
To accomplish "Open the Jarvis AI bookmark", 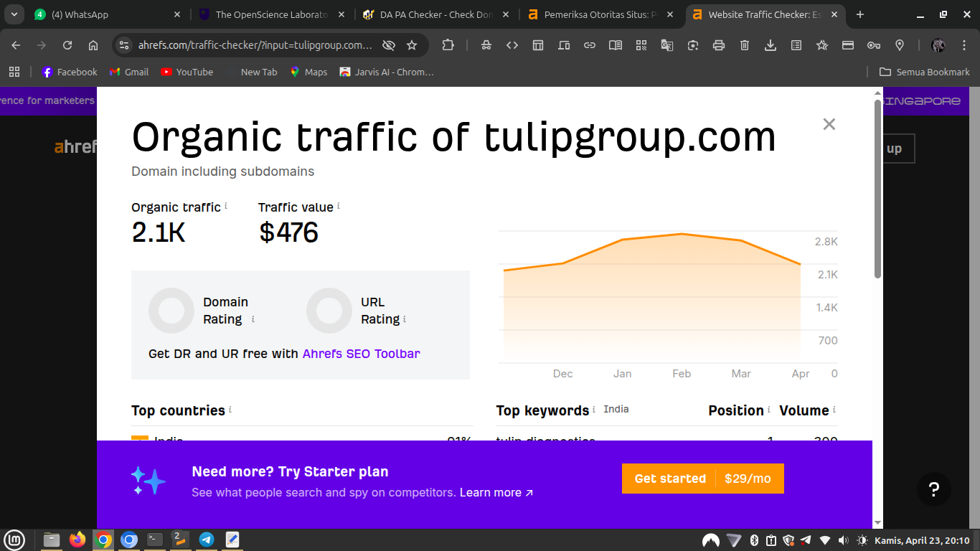I will point(387,72).
